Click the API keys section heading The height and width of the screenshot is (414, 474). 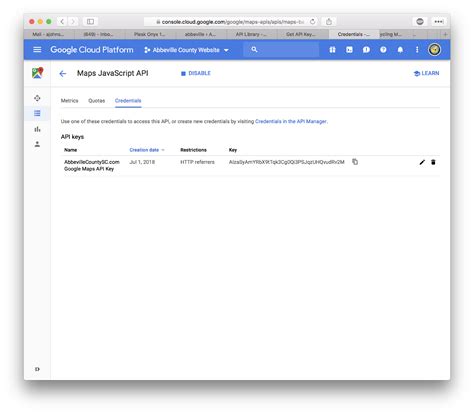(72, 137)
